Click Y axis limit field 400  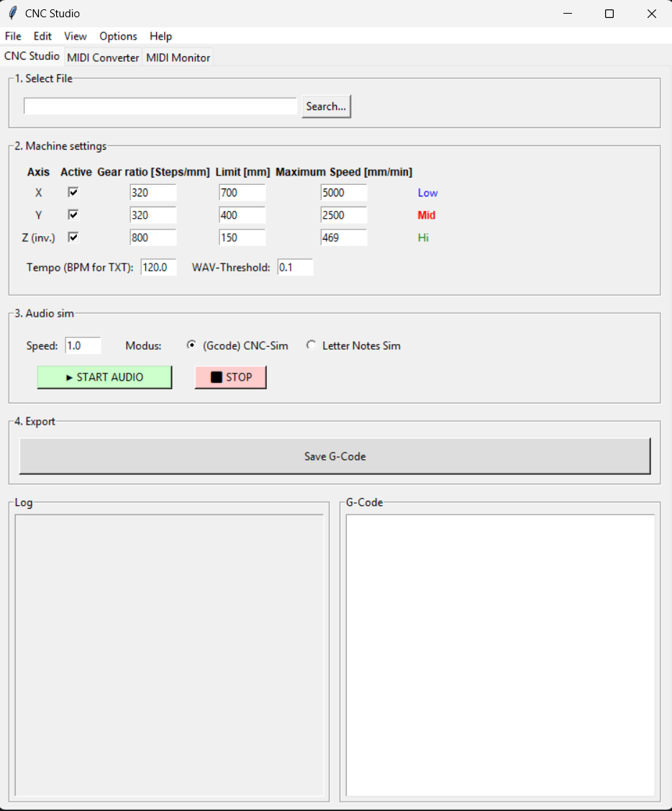tap(242, 214)
